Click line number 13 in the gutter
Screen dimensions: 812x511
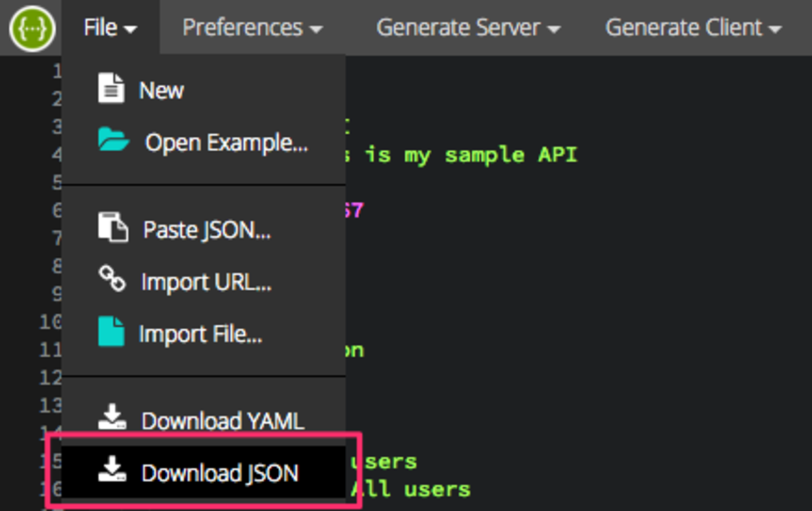tap(51, 406)
